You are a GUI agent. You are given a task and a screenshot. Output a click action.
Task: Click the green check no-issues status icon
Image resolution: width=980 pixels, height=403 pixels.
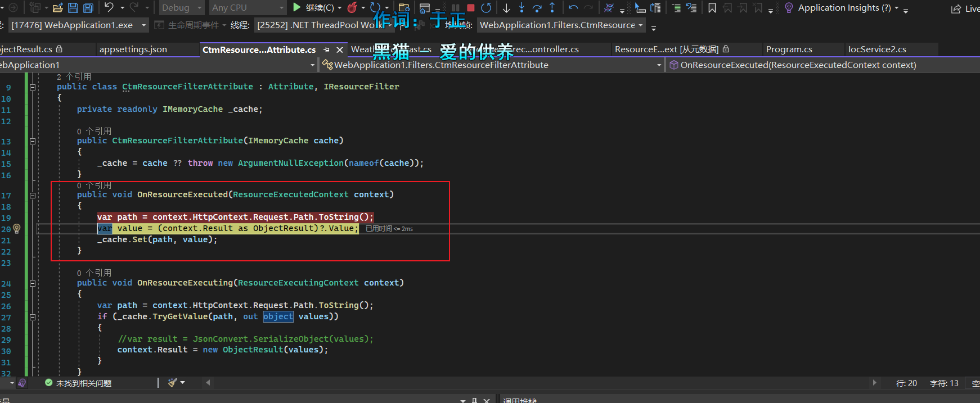click(x=49, y=383)
